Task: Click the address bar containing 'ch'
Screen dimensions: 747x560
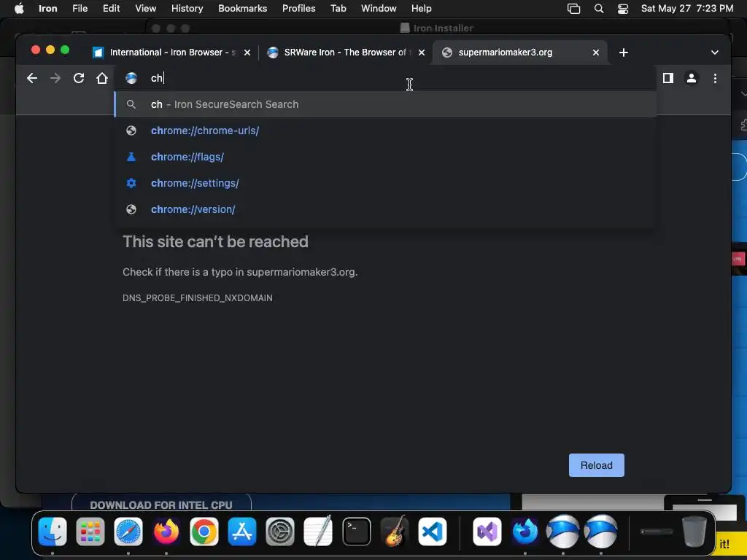Action: [x=386, y=78]
